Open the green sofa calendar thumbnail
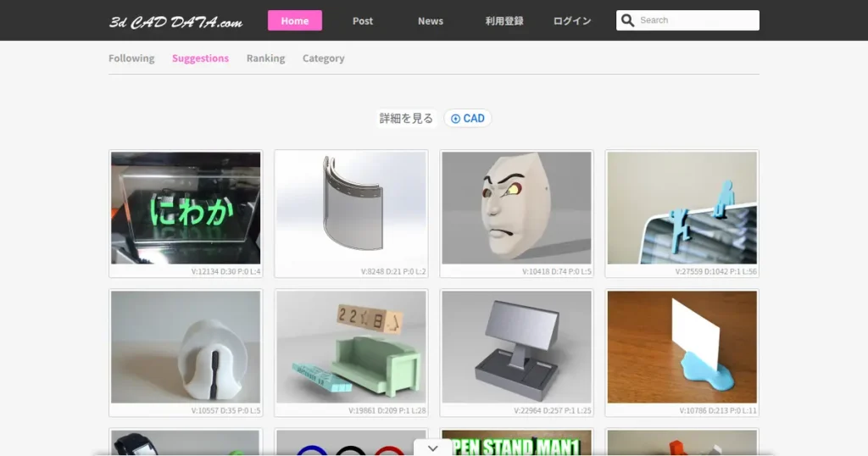 click(x=351, y=348)
